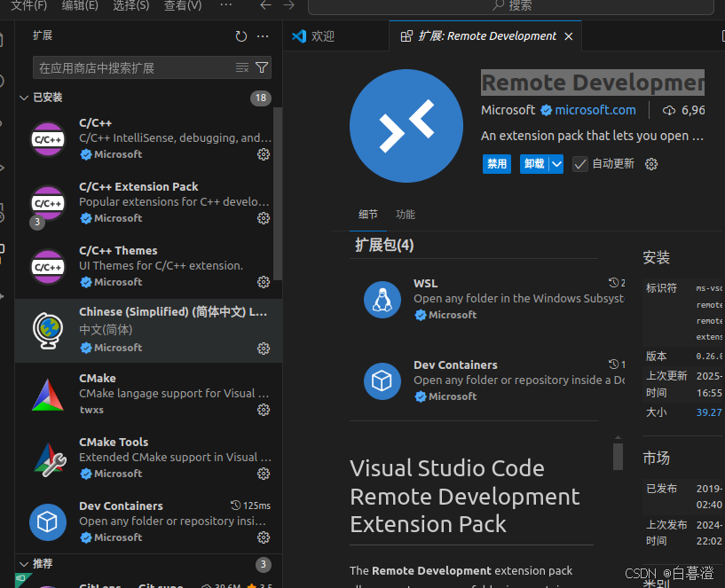
Task: Select the Details tab of extension
Action: pos(368,215)
